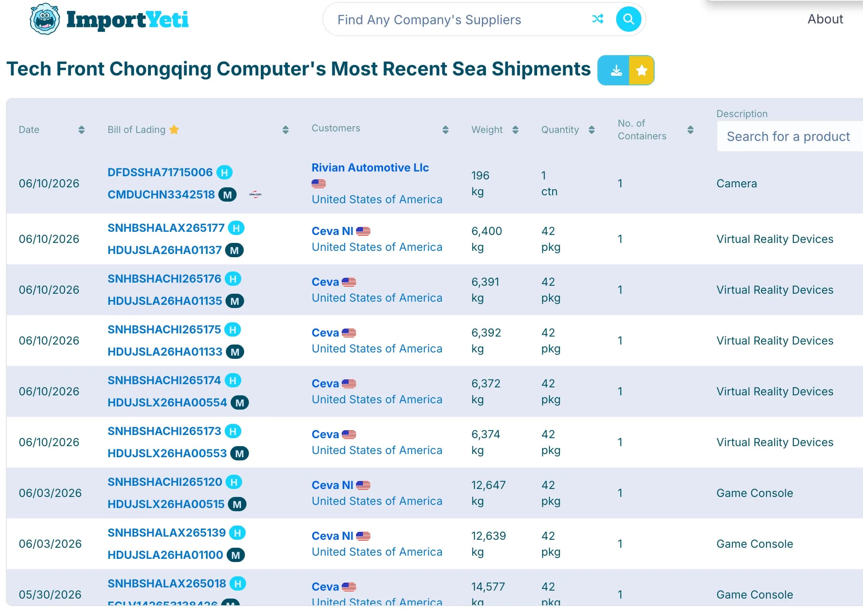Screen dimensions: 863x616
Task: Click the M badge next to CMDUCHN3342518
Action: click(x=227, y=194)
